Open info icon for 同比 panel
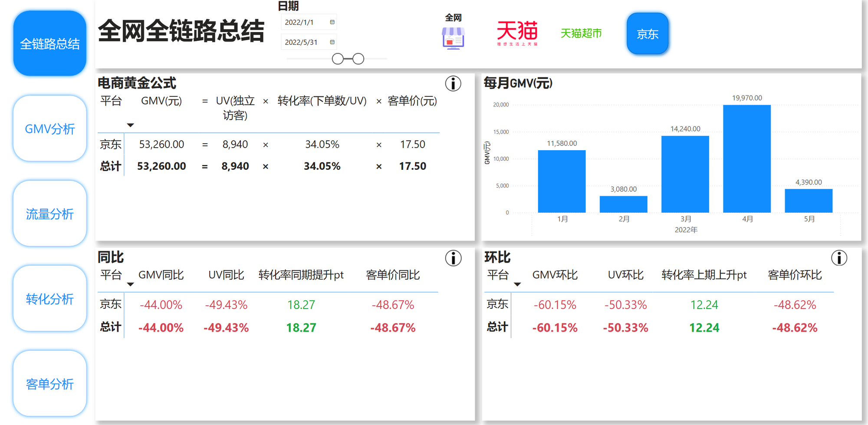 453,258
